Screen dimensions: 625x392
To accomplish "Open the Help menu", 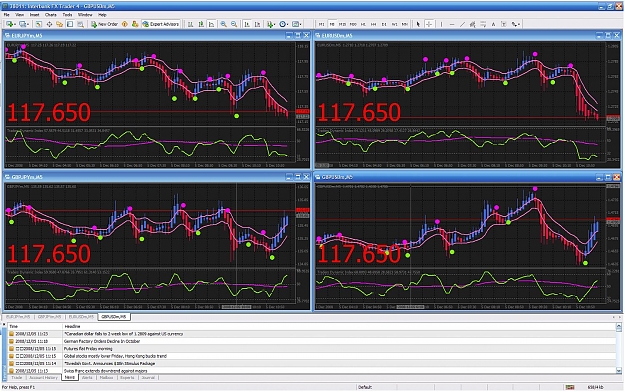I will pos(102,15).
